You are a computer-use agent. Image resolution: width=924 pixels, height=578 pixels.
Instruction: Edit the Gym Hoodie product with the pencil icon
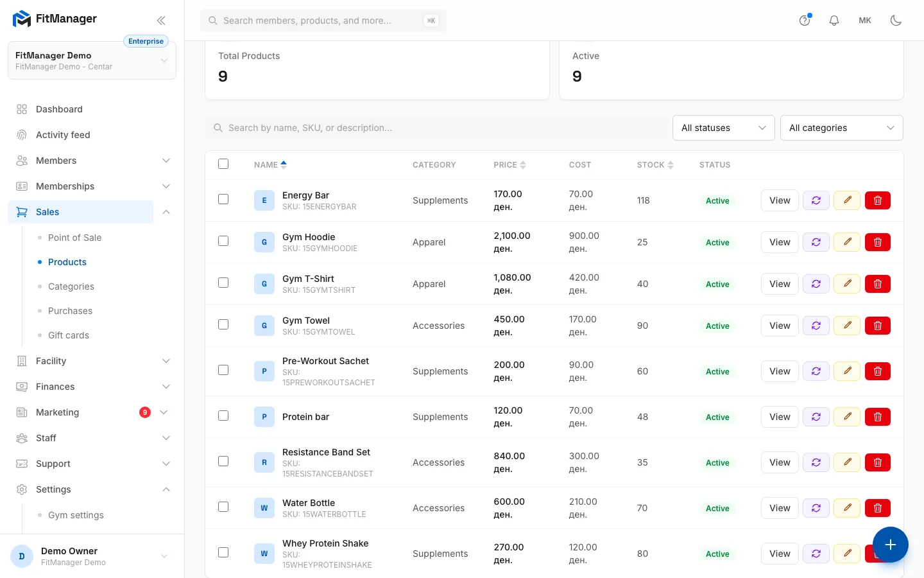pyautogui.click(x=847, y=242)
